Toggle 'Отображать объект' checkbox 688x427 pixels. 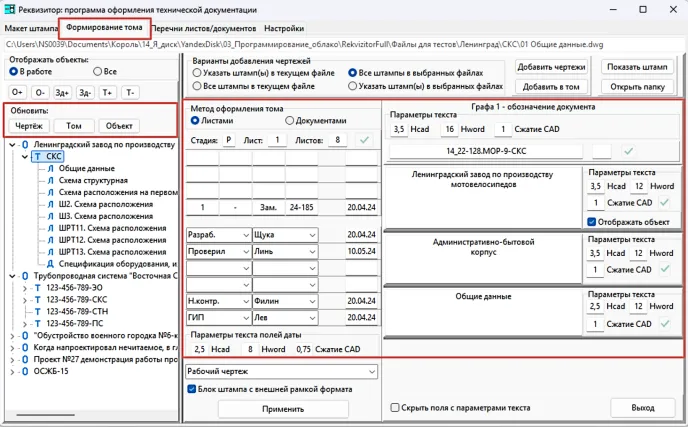pyautogui.click(x=592, y=221)
